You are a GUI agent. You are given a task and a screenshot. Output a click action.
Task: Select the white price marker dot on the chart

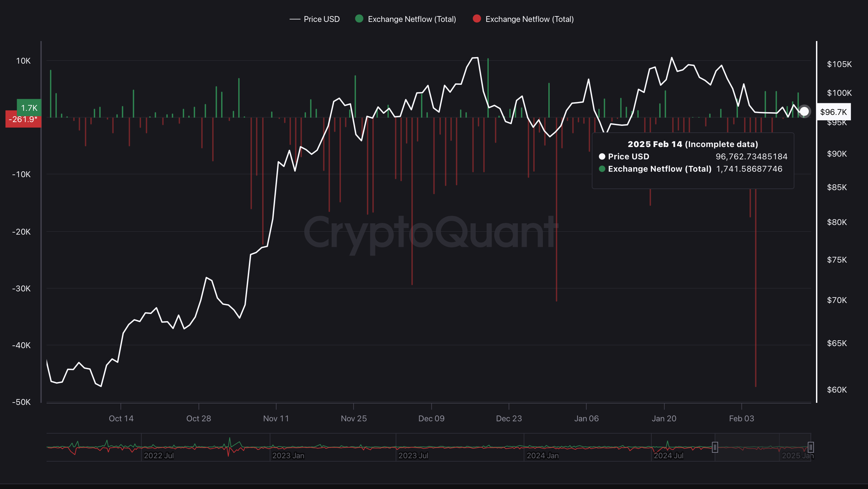805,111
